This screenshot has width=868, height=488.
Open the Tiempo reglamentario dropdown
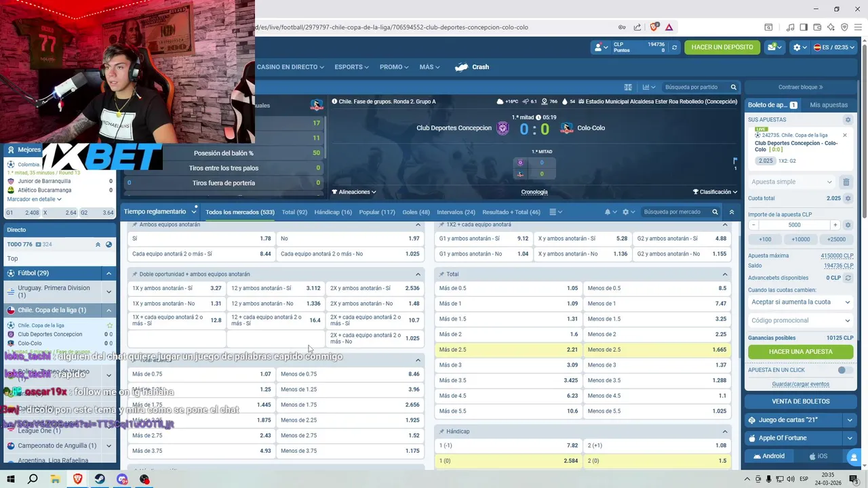click(x=159, y=212)
